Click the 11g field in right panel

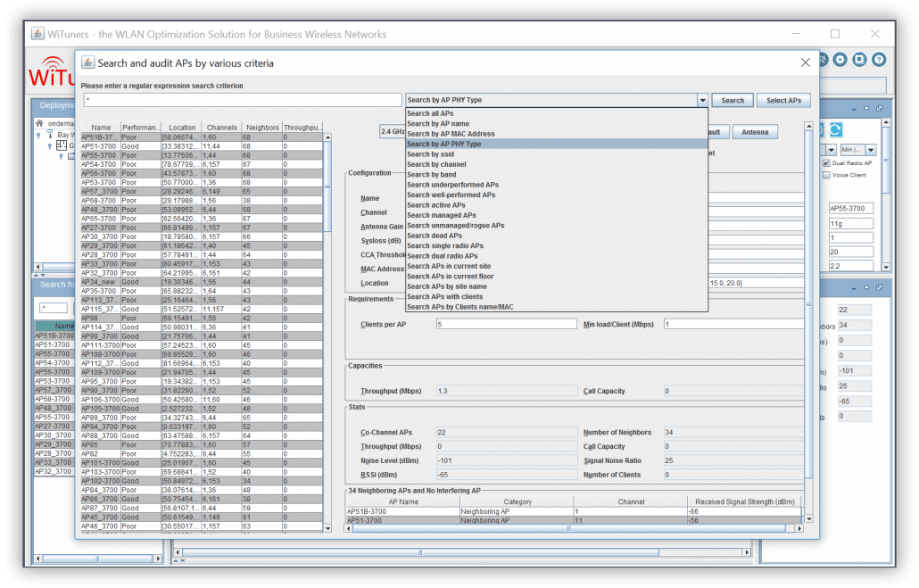click(850, 223)
